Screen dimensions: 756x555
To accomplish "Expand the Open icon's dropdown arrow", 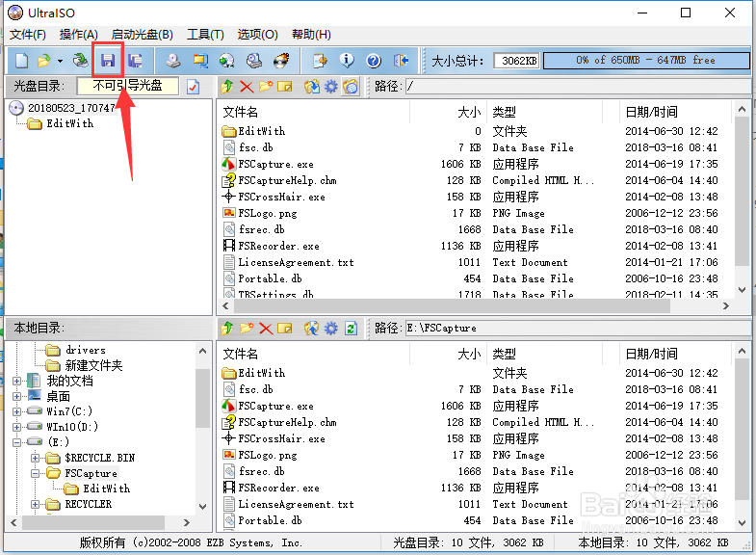I will click(x=61, y=62).
